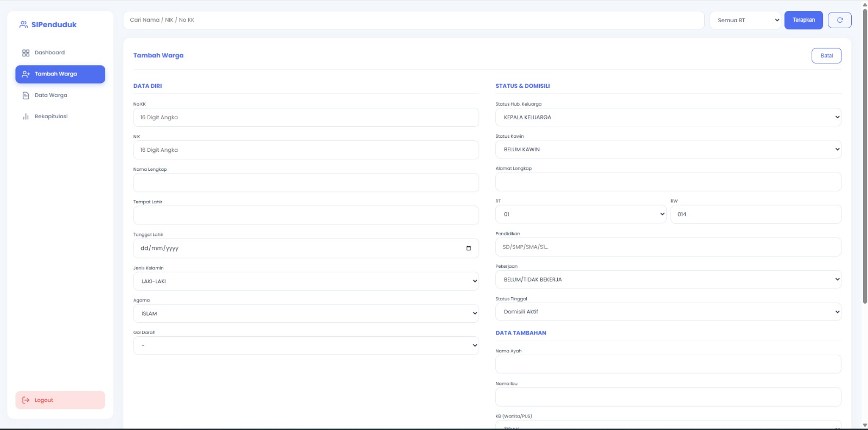Expand the Status Kawin dropdown

coord(668,150)
